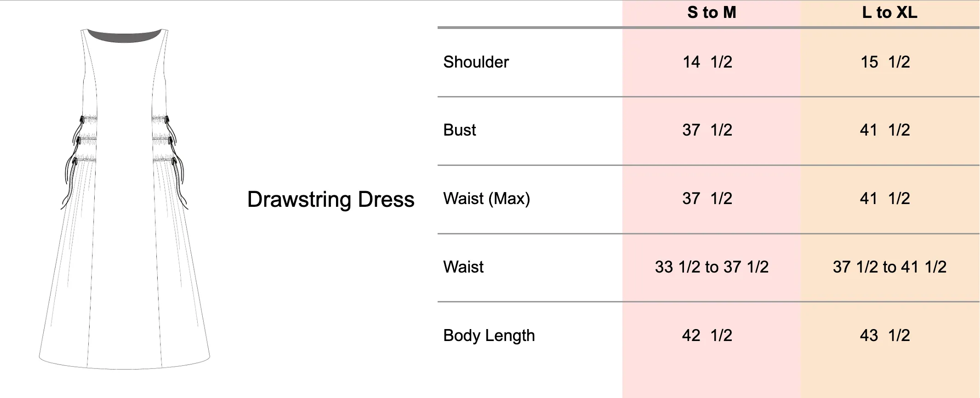This screenshot has width=980, height=398.
Task: Select the "Drawstring Dress" title text
Action: coord(330,199)
